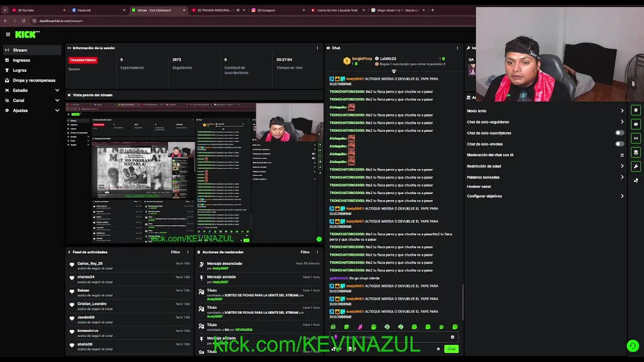Click the heart icon next to Carlos_Rey_26
Viewport: 644px width, 362px height.
click(x=72, y=264)
